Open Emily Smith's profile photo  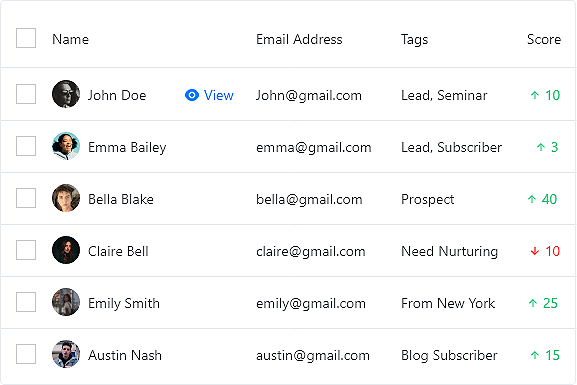tap(66, 302)
